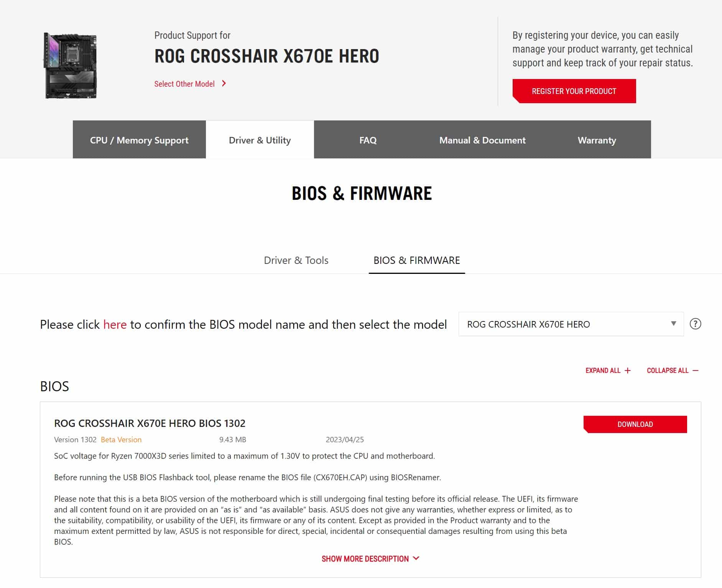Open the CPU / Memory Support tab
The image size is (722, 588).
[139, 140]
